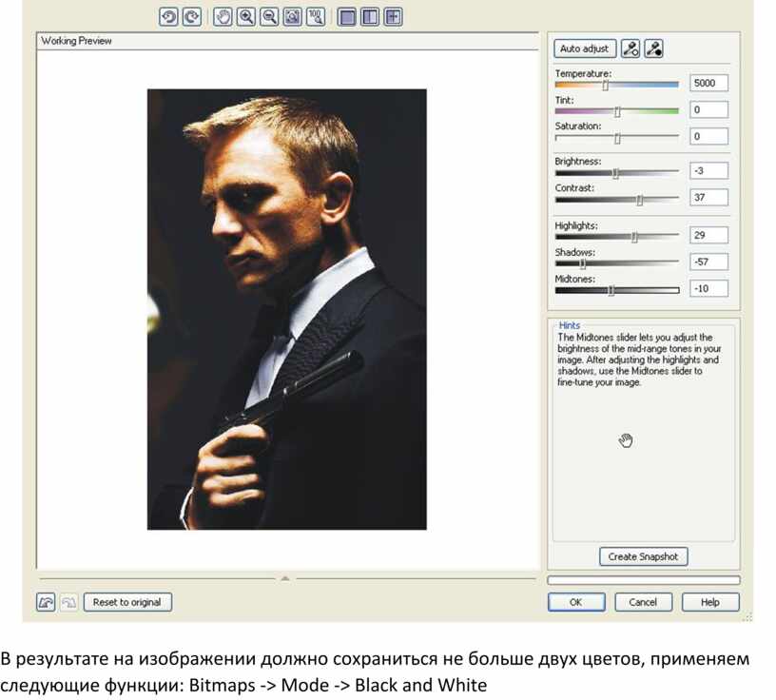Viewport: 776px width, 700px height.
Task: Click the Redo last operation icon
Action: coord(68,602)
